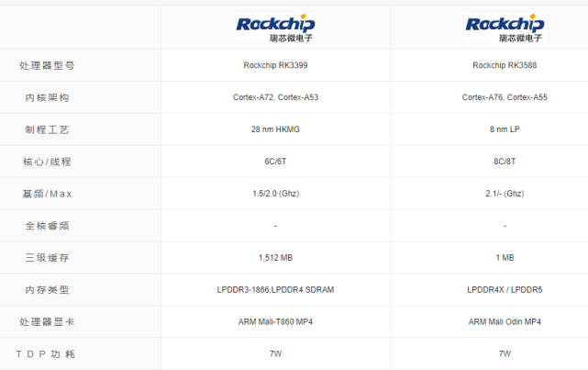This screenshot has height=370, width=588.
Task: Click the 1.5/2.0 (Ghz) frequency value
Action: (x=275, y=194)
